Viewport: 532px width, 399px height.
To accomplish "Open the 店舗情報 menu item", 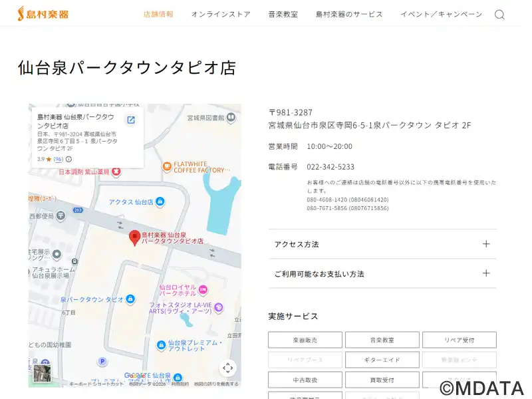I will click(x=158, y=14).
